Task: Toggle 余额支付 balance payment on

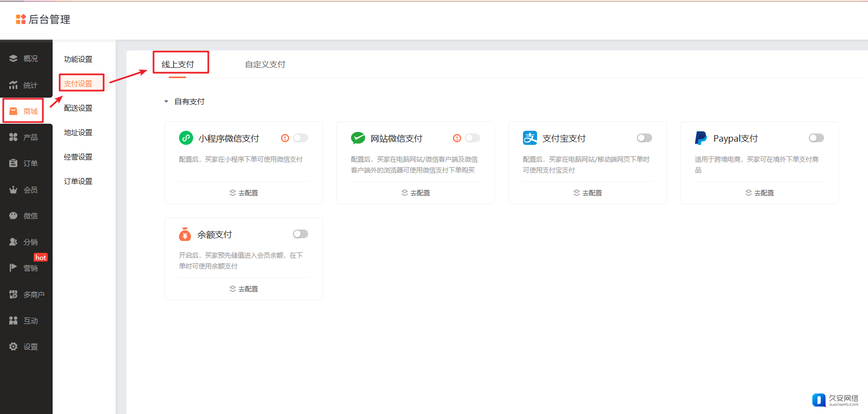Action: tap(300, 234)
